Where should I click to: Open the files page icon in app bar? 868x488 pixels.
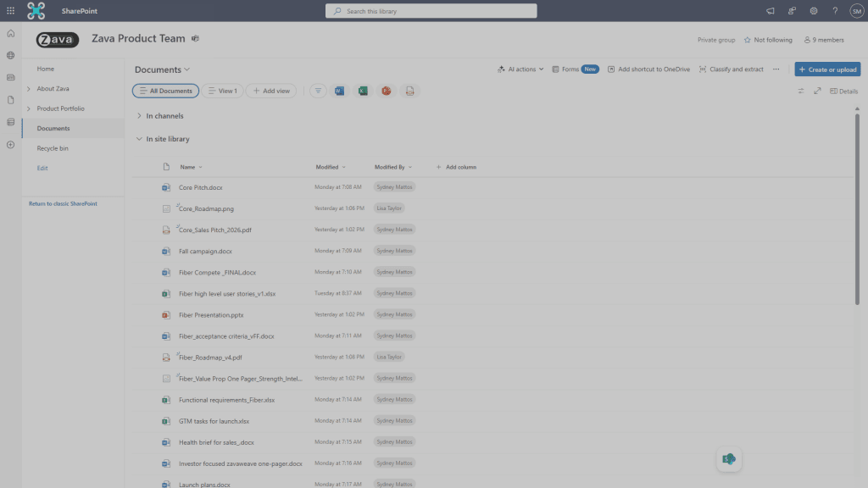click(10, 100)
